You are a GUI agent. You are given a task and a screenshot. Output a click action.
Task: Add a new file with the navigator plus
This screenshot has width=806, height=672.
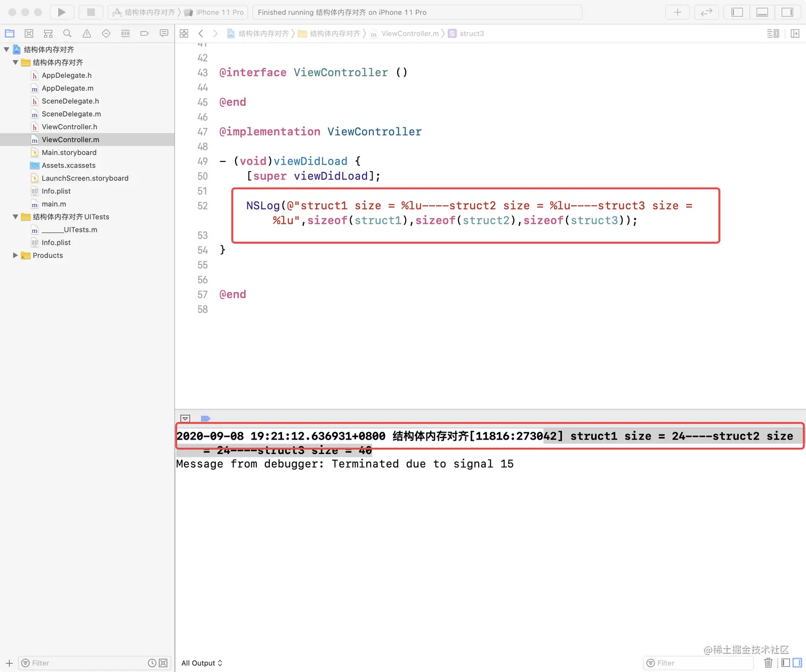9,663
